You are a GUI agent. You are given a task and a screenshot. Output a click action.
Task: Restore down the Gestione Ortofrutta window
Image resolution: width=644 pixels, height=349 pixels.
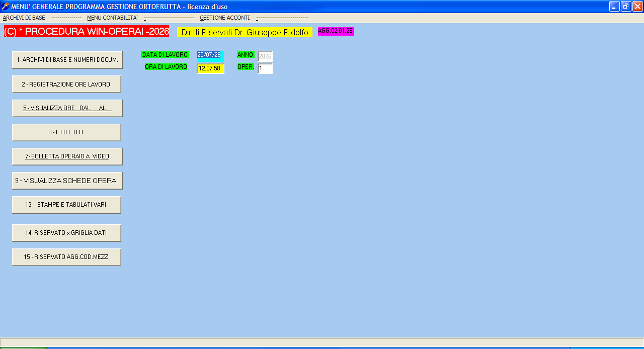tap(626, 6)
